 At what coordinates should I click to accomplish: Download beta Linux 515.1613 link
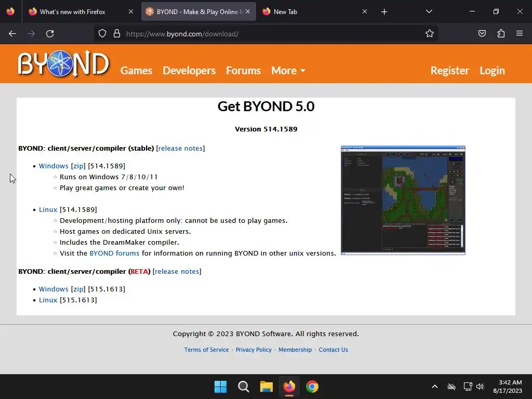point(48,300)
